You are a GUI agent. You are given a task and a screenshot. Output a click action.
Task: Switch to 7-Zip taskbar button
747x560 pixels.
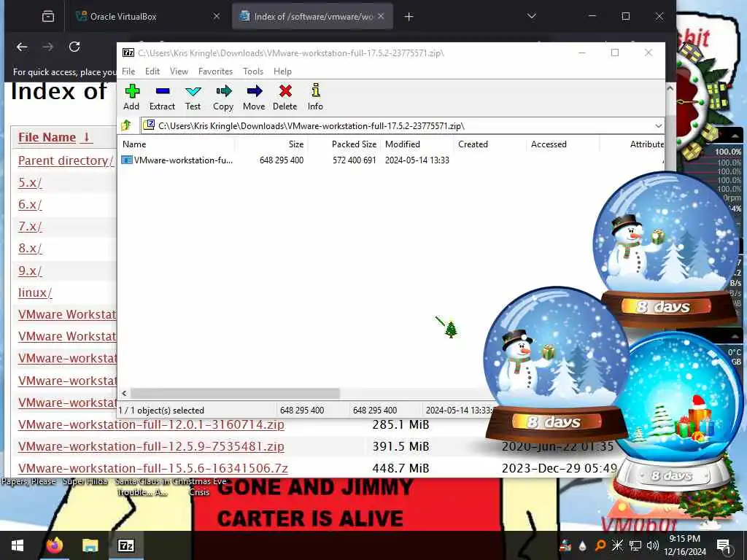click(125, 545)
